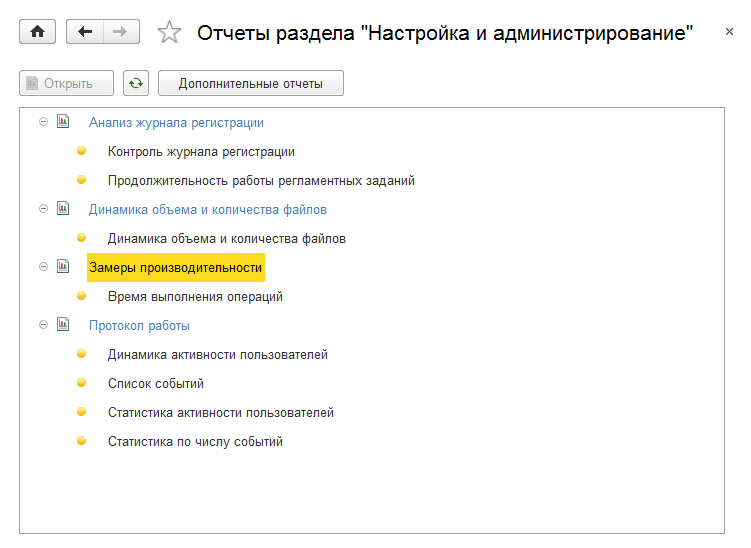This screenshot has width=751, height=548.
Task: Go back with the left arrow
Action: coord(85,32)
